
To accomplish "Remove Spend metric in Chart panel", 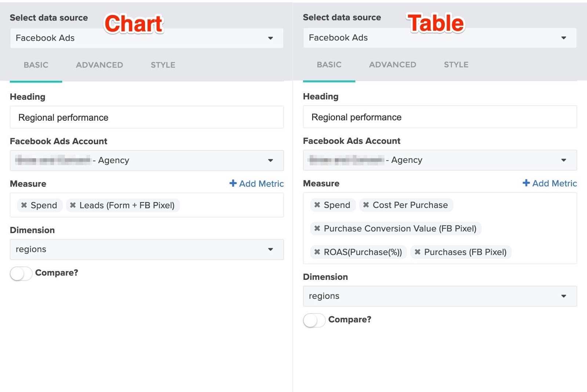I will pyautogui.click(x=24, y=205).
